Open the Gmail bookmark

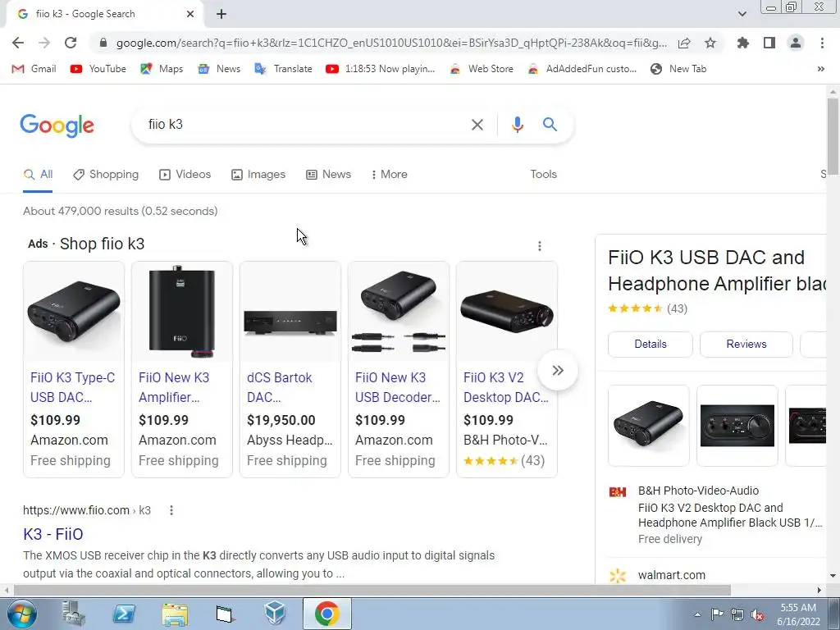tap(34, 69)
